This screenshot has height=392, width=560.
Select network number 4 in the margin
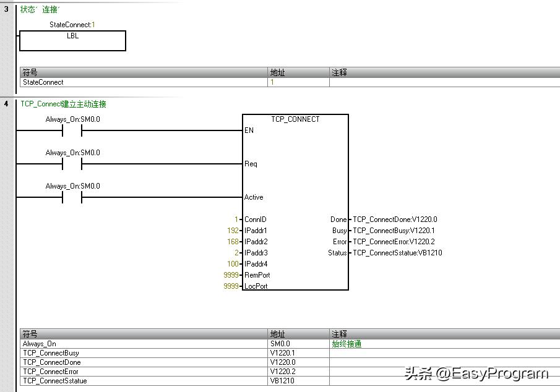tap(6, 104)
